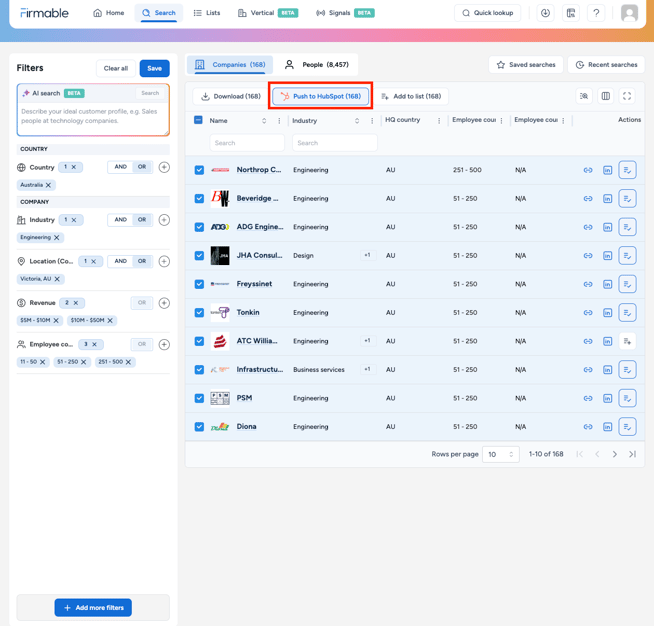Jump to the last results page
The width and height of the screenshot is (654, 626).
[x=632, y=454]
